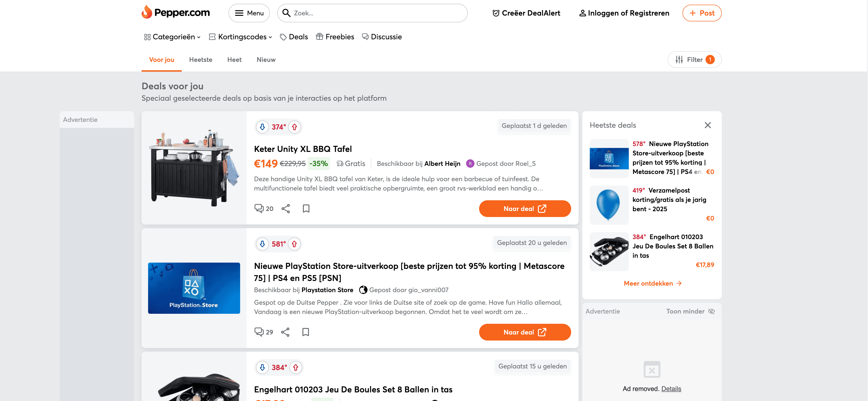Share the Keter Unity XL BBQ Tafel deal
This screenshot has width=868, height=401.
point(286,208)
